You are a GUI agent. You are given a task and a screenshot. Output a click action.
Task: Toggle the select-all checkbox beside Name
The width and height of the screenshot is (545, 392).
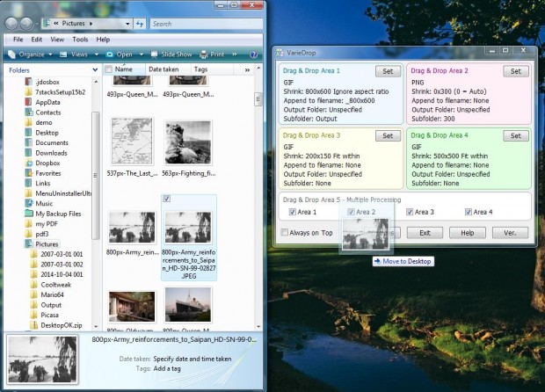(x=108, y=69)
